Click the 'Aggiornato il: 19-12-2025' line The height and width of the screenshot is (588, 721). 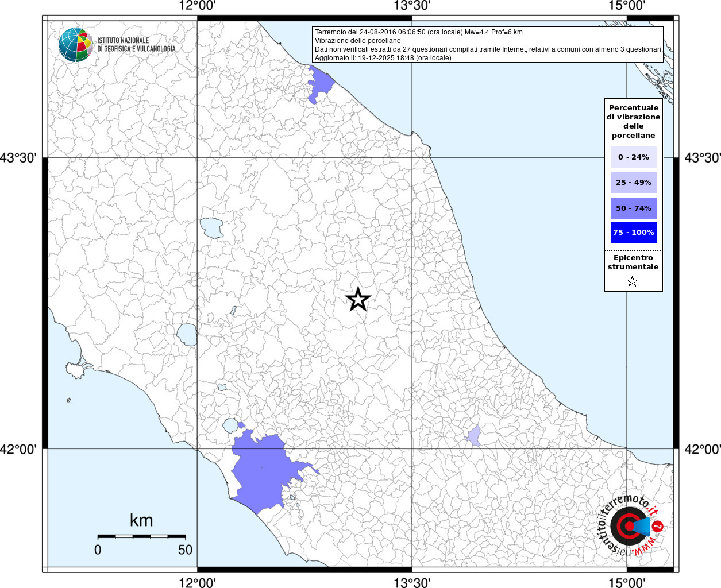[x=383, y=58]
